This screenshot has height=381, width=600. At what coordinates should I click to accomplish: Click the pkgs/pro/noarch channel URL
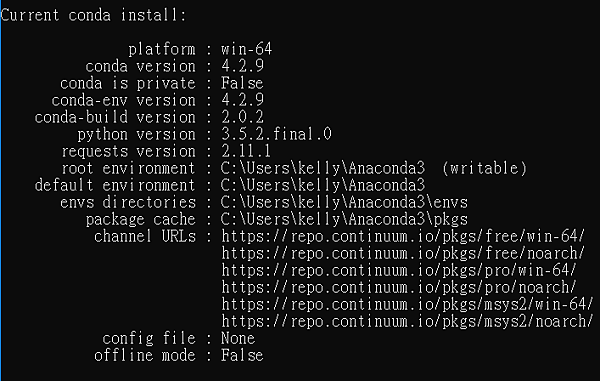click(399, 287)
